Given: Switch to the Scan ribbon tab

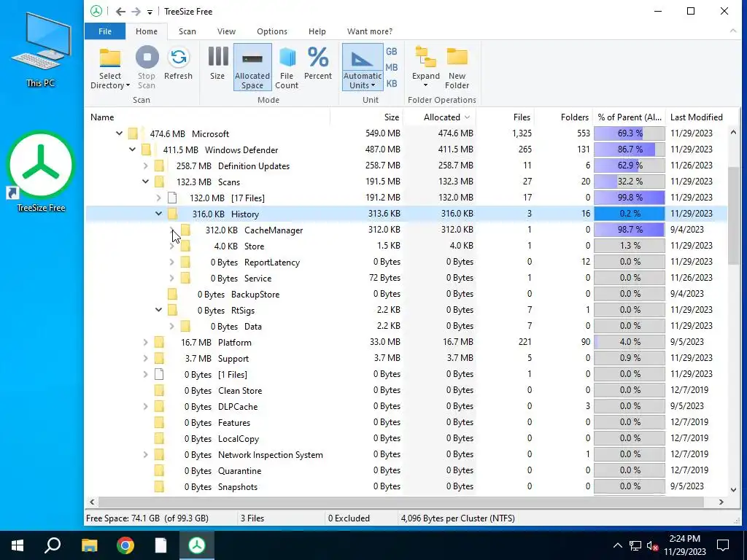Looking at the screenshot, I should [x=187, y=31].
